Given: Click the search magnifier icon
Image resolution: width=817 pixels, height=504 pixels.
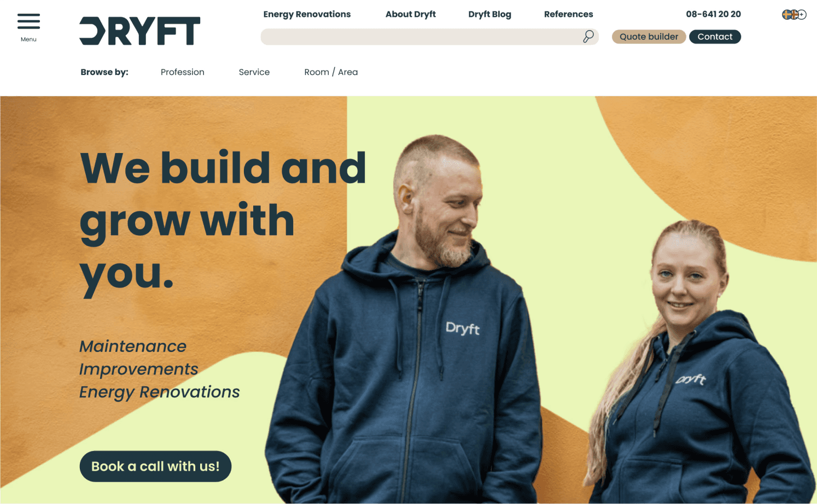Looking at the screenshot, I should click(x=588, y=37).
